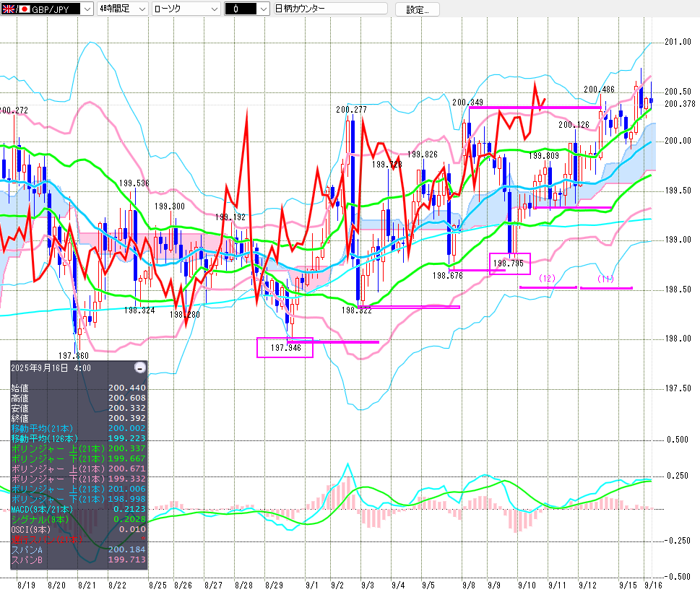The height and width of the screenshot is (592, 700).
Task: Click the 0.250 MACD axis label
Action: point(677,476)
